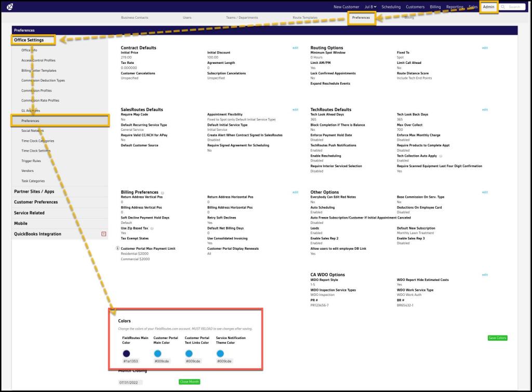Click the QuickBooks Integration alert icon

(x=104, y=234)
